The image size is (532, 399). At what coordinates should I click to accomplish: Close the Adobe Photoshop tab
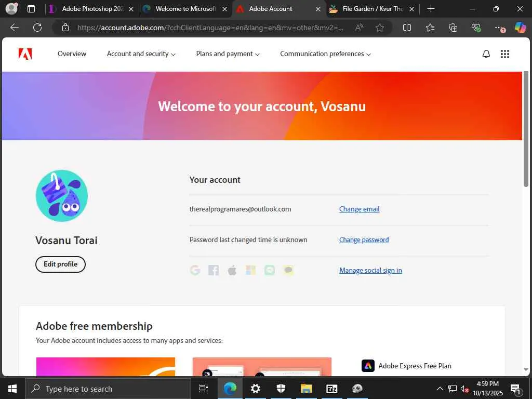[x=131, y=9]
